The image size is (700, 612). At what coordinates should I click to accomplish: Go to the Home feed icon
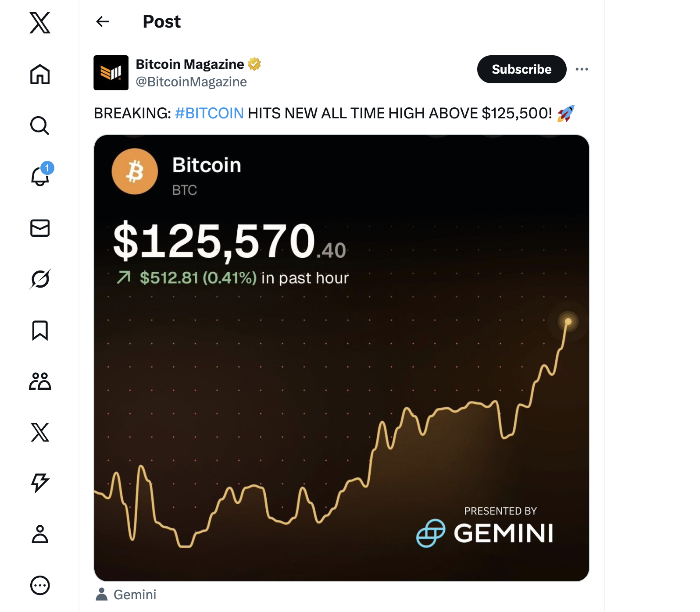[x=40, y=74]
